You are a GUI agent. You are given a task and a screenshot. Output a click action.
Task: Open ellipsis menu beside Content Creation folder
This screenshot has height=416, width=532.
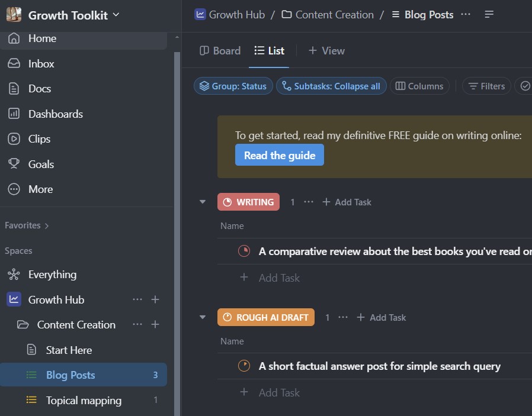[x=137, y=325]
